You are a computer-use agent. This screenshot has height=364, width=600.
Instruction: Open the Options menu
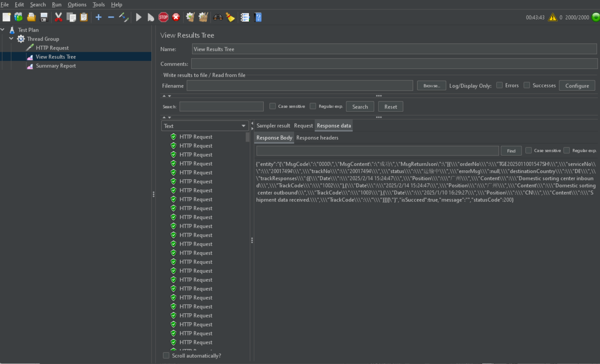click(77, 4)
